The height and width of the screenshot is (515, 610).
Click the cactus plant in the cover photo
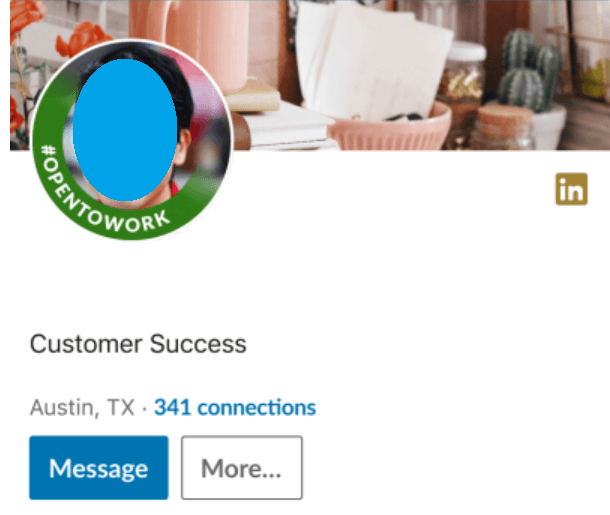point(531,72)
